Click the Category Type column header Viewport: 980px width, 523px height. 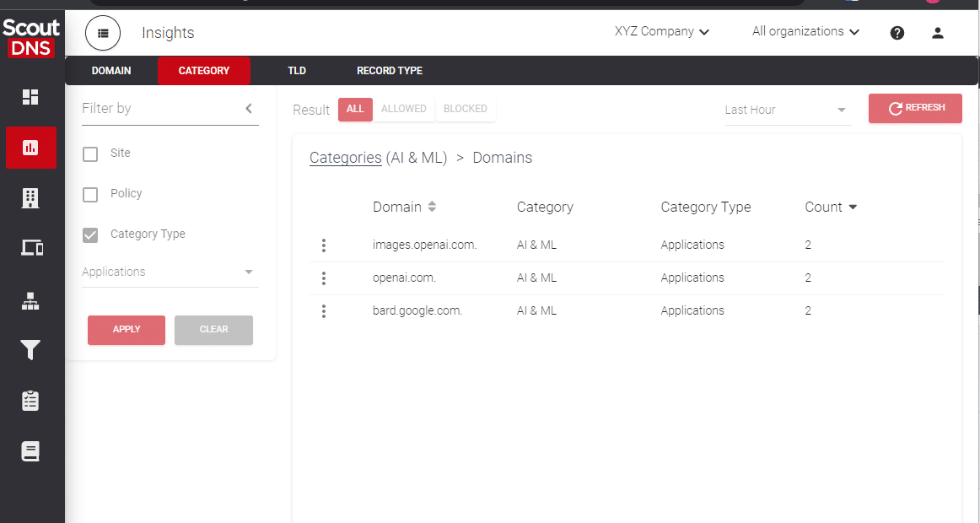tap(706, 208)
